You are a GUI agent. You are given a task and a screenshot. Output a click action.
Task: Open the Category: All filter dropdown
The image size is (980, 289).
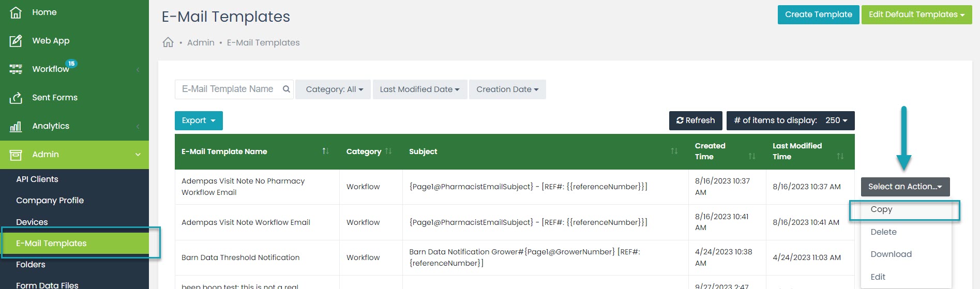point(334,89)
